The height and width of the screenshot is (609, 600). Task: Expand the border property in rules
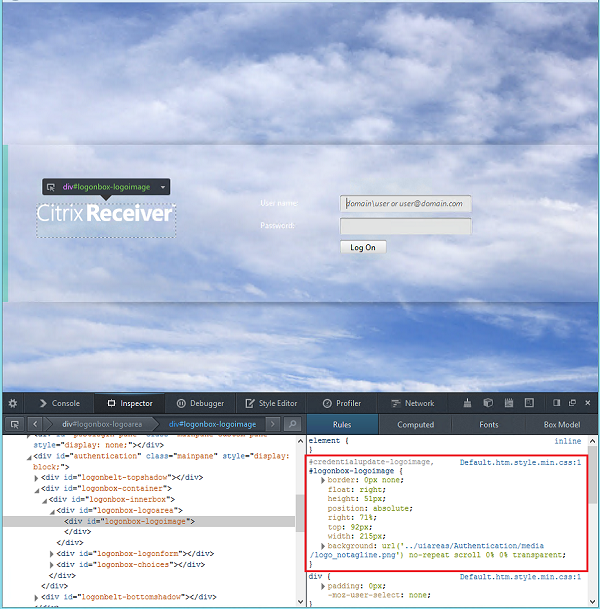(321, 480)
